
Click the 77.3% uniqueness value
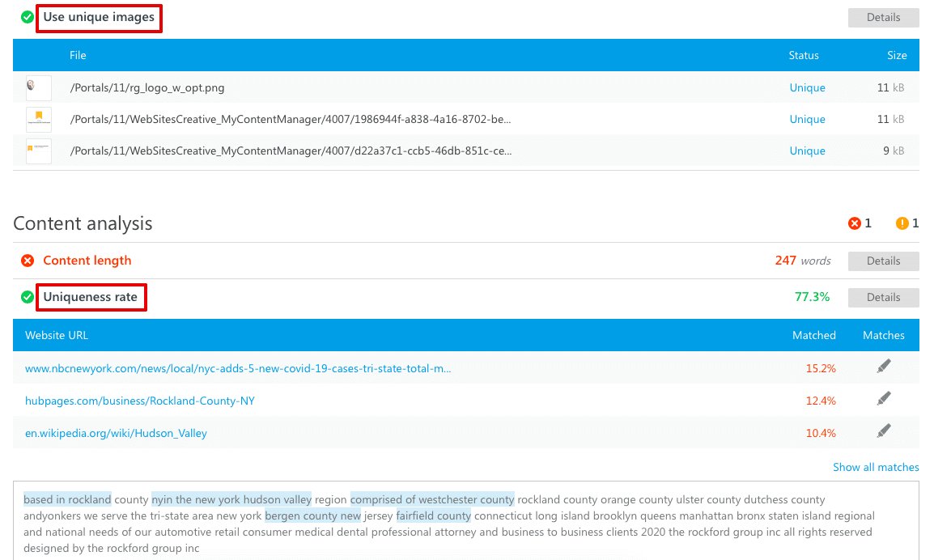[812, 297]
